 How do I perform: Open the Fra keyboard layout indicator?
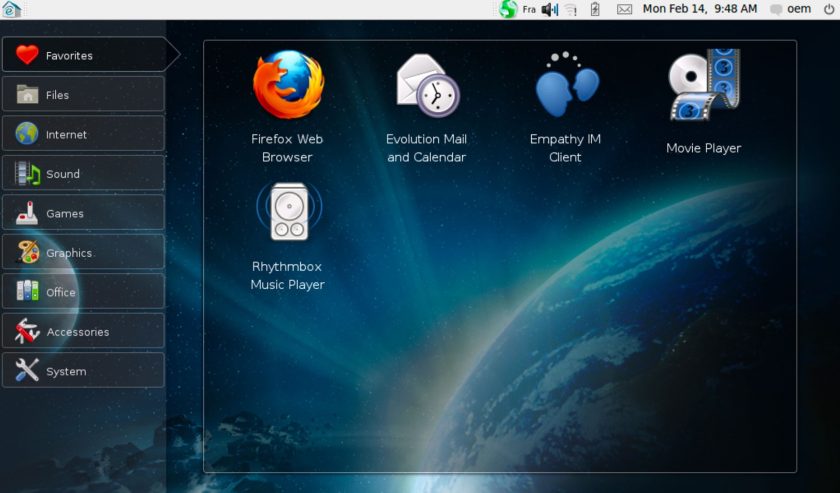point(529,9)
